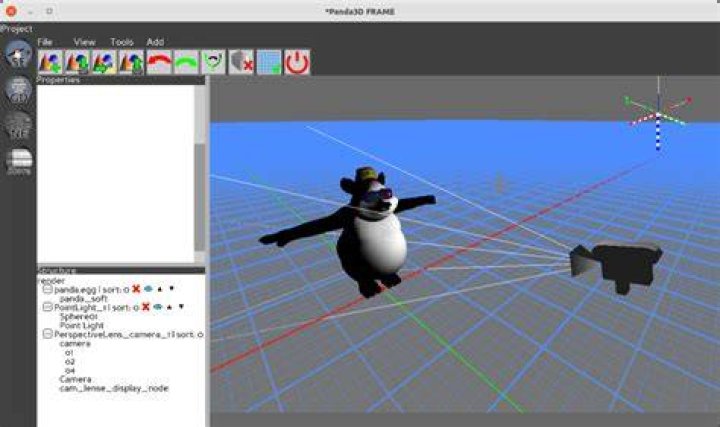Select the lowercase camera node
Image resolution: width=720 pixels, height=427 pixels.
75,343
